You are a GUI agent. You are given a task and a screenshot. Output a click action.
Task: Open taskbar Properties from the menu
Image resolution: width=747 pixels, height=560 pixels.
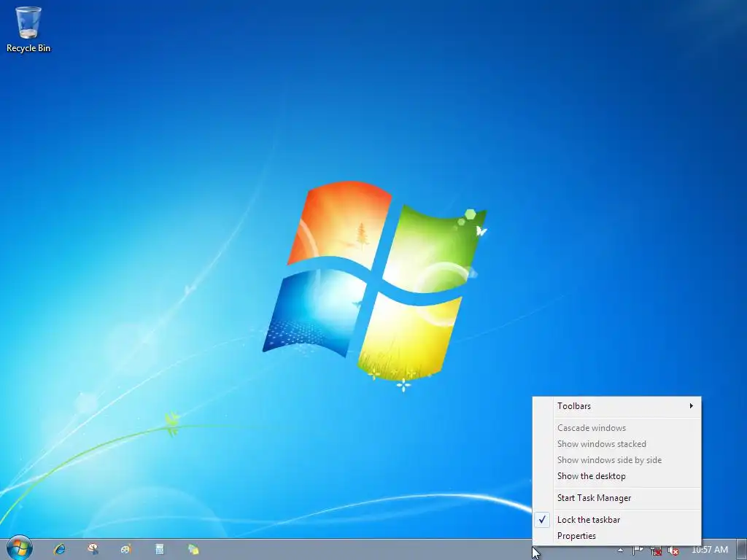click(x=616, y=536)
